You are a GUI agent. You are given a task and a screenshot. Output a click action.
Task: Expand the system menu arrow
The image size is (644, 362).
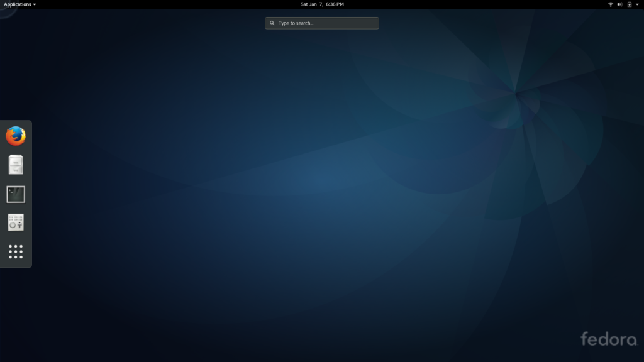(x=638, y=4)
